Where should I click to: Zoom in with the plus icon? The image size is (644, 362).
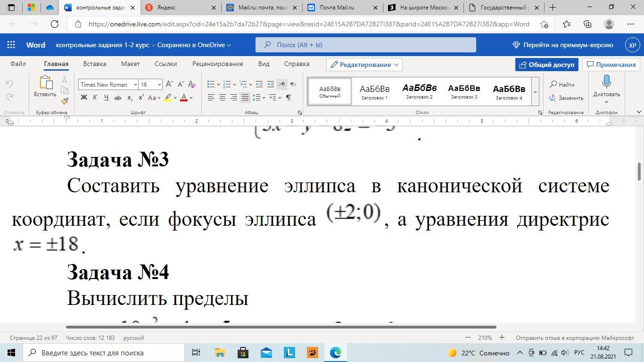tap(502, 337)
